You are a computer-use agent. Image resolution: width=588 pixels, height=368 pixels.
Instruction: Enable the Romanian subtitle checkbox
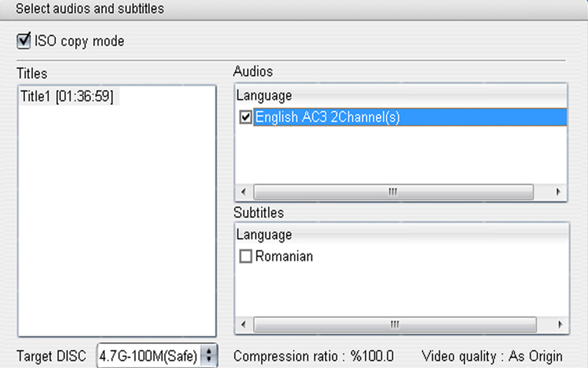[x=245, y=256]
